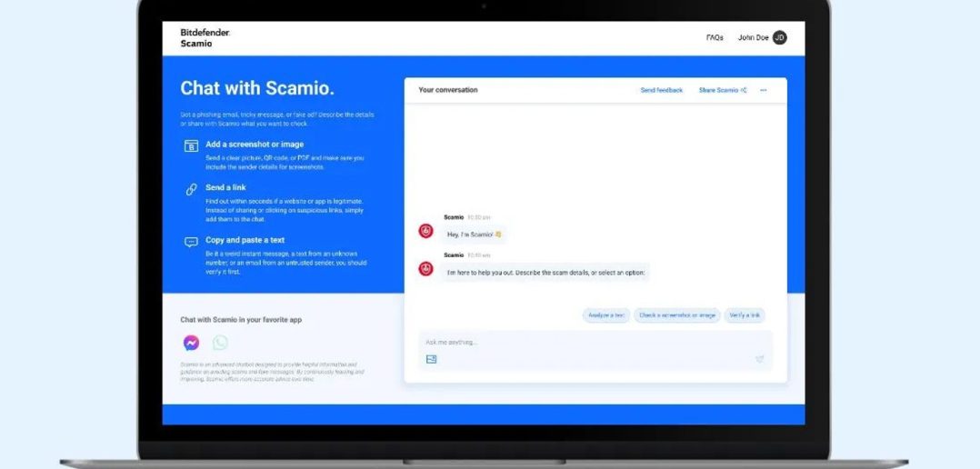Click the JD user avatar circle

point(779,38)
